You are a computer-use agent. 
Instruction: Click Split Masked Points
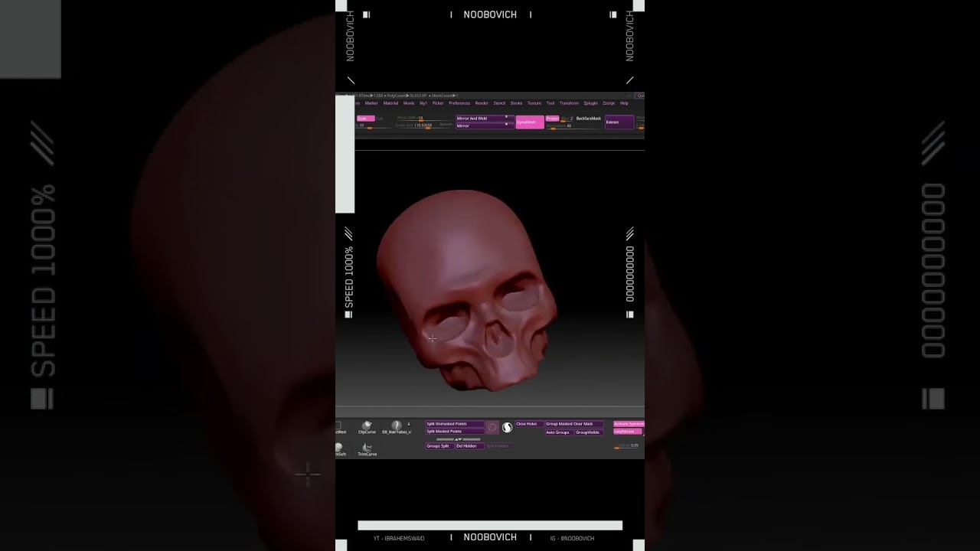(x=455, y=432)
